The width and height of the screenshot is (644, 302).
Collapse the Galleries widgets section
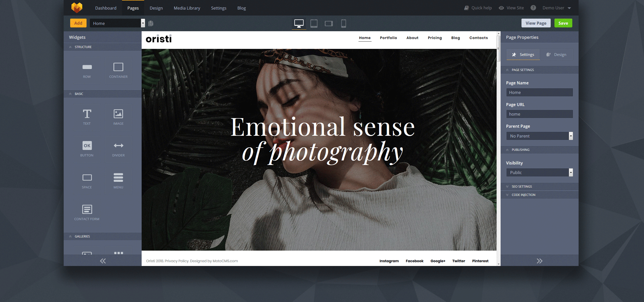[x=103, y=237]
